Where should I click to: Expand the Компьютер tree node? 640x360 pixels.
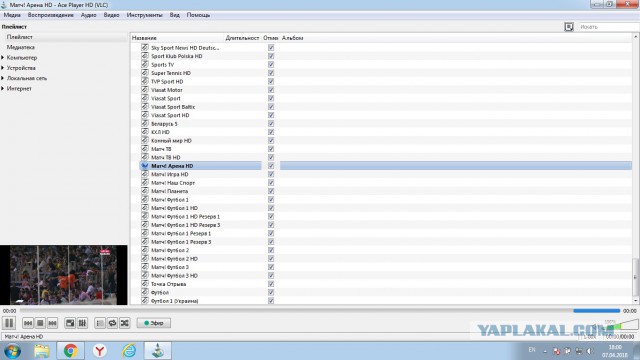(3, 58)
